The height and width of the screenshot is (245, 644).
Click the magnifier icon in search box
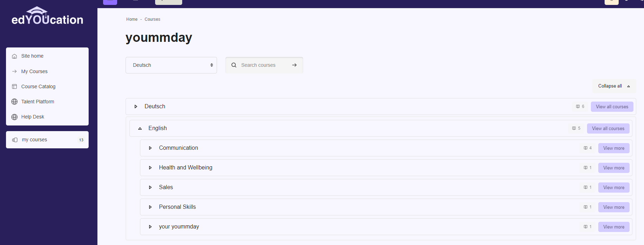[x=234, y=65]
